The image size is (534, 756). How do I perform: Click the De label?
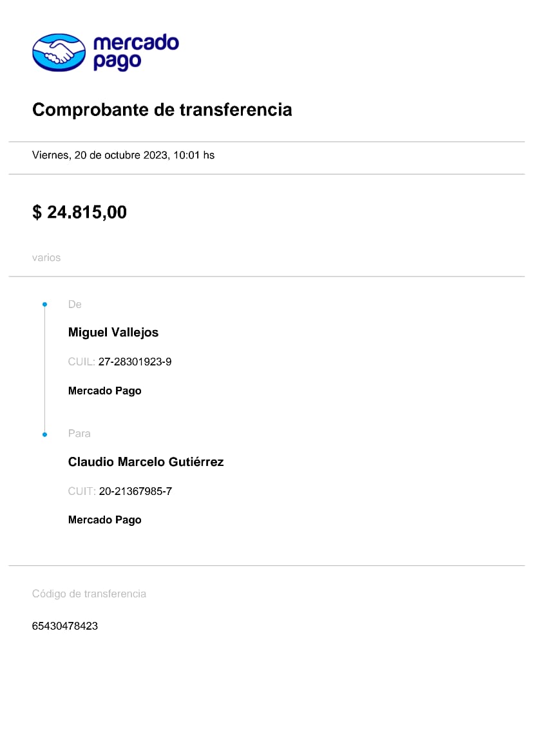point(75,304)
